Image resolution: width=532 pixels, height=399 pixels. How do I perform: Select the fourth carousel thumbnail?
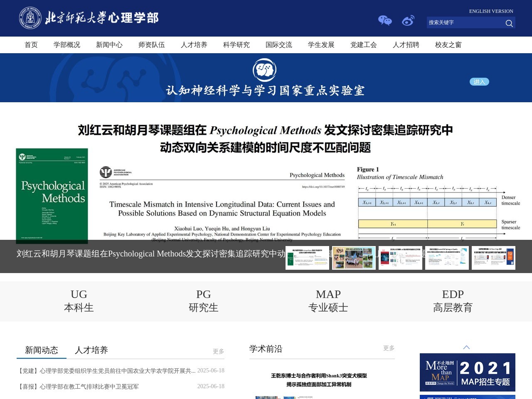[447, 258]
